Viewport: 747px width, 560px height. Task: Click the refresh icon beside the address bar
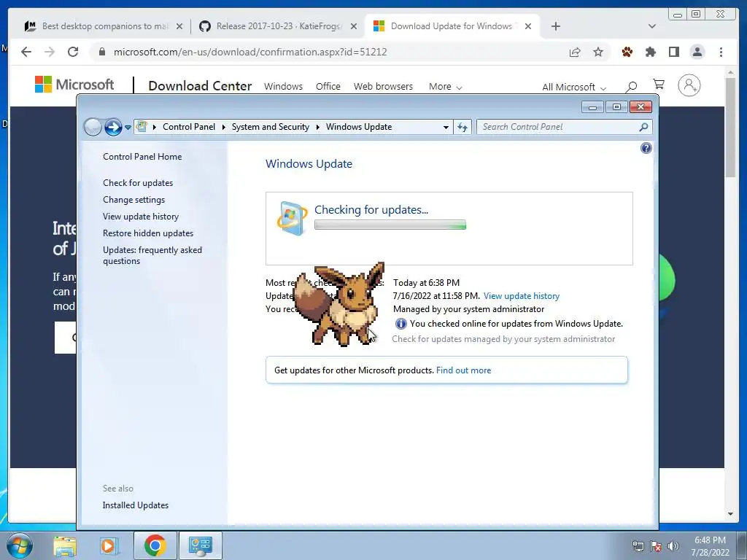(462, 127)
